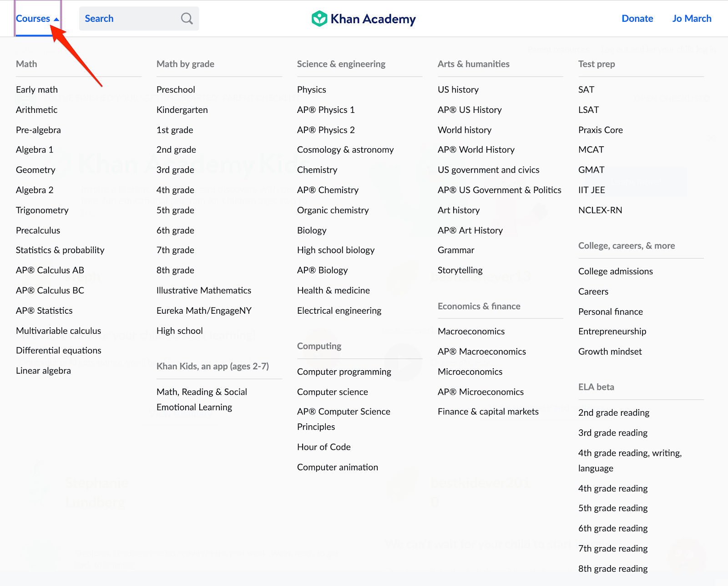Viewport: 728px width, 586px height.
Task: Select 4th grade reading, writing, language
Action: [630, 460]
